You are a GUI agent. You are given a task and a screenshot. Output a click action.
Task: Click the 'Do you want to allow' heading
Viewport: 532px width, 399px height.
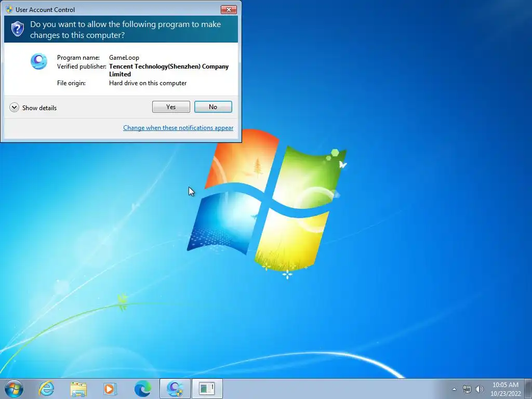[x=126, y=30]
